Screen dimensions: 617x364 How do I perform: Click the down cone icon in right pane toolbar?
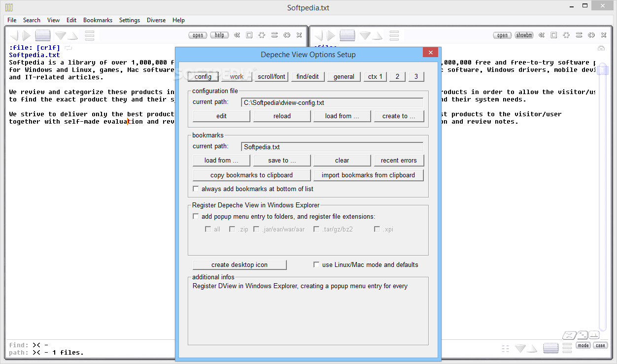coord(365,35)
